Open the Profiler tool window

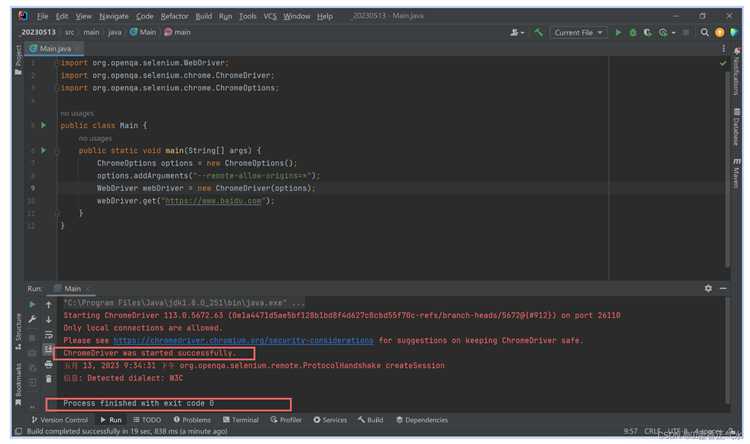tap(286, 420)
